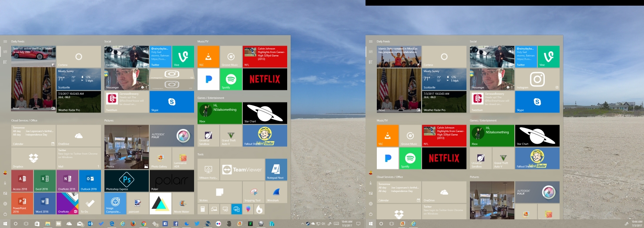Switch to All apps view, left Start menu

point(5,62)
